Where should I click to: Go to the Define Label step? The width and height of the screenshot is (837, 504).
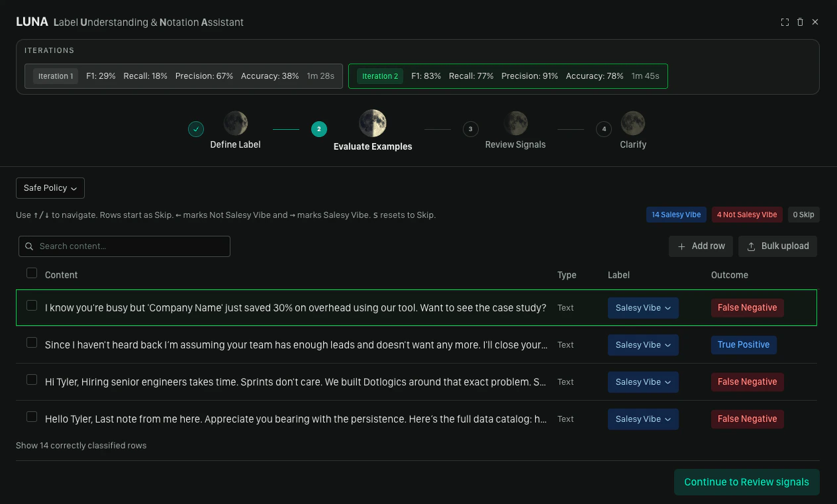point(235,144)
